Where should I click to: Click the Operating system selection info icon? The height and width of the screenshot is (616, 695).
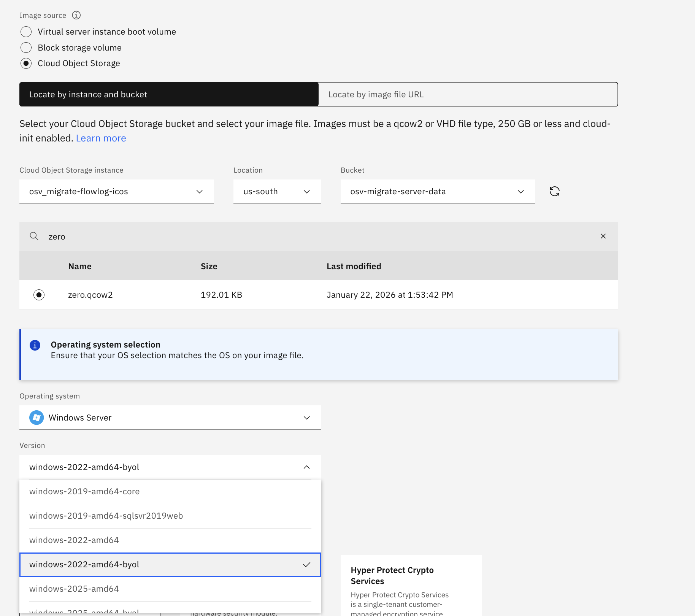click(x=35, y=345)
